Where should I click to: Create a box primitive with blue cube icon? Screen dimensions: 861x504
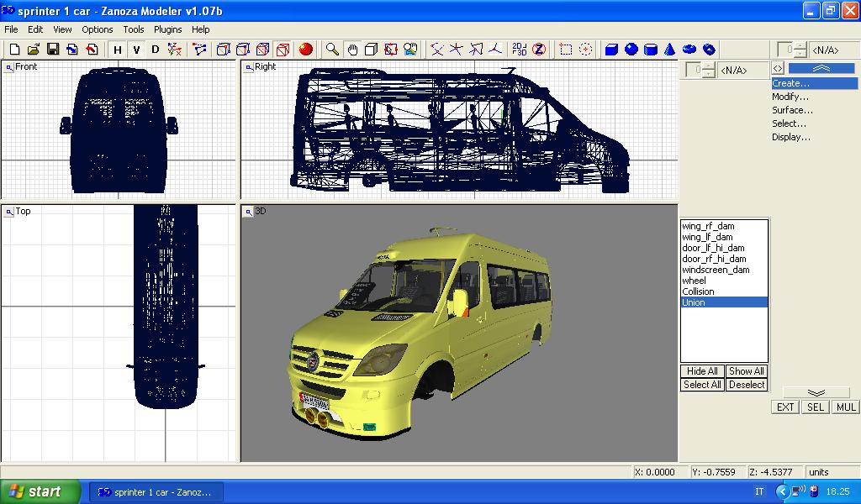click(611, 50)
